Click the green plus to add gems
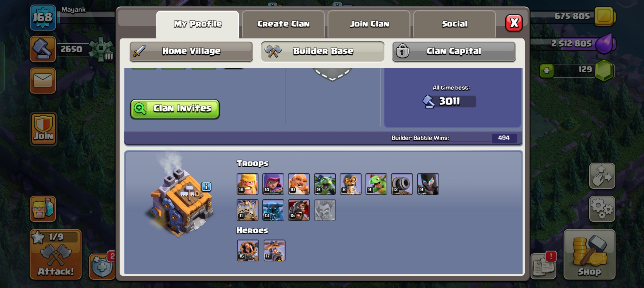This screenshot has height=288, width=644. click(x=547, y=71)
